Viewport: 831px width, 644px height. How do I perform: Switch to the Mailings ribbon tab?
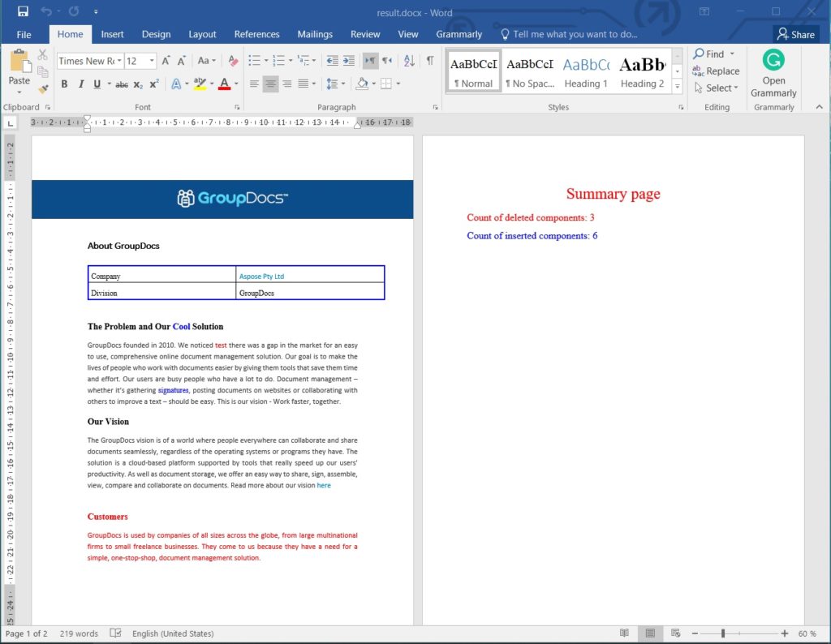click(315, 34)
